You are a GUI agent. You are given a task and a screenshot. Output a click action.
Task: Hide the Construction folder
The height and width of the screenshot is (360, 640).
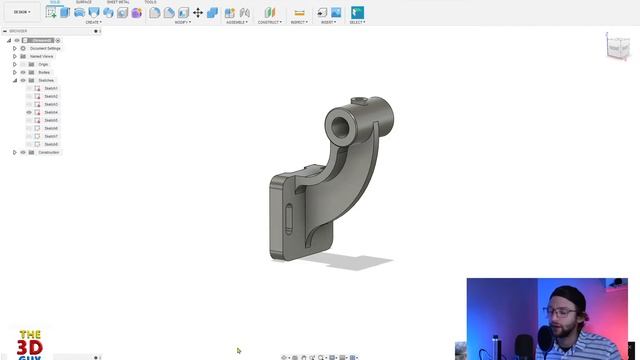coord(23,152)
